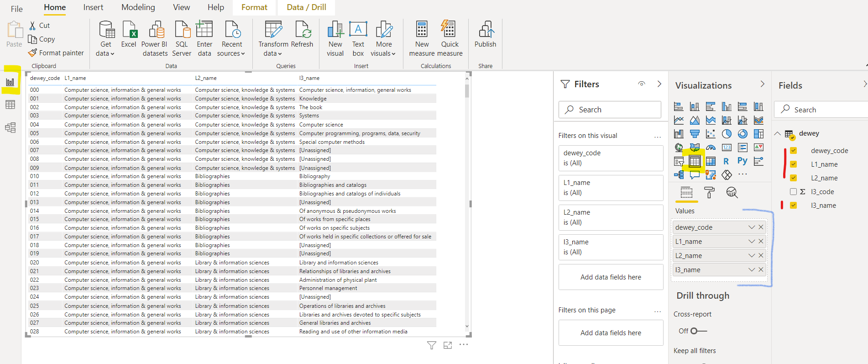Image resolution: width=868 pixels, height=364 pixels.
Task: Open the Modeling ribbon tab
Action: tap(138, 7)
